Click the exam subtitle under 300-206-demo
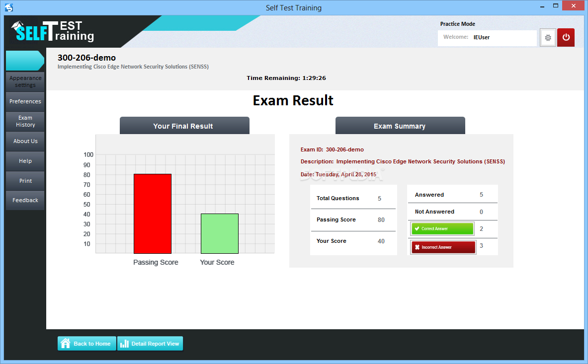588x364 pixels. click(133, 67)
